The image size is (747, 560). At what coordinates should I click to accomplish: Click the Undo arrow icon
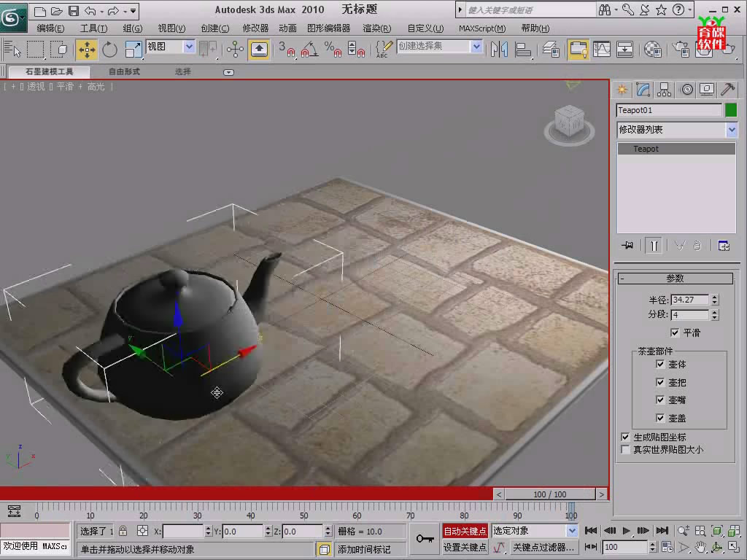[90, 10]
